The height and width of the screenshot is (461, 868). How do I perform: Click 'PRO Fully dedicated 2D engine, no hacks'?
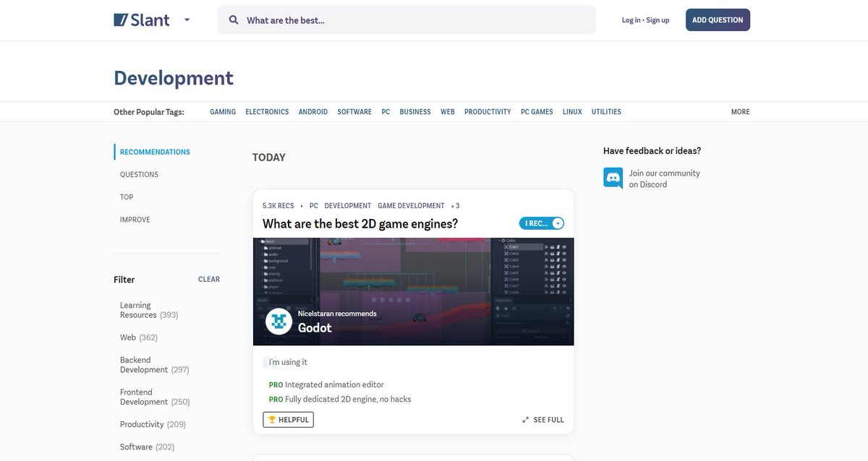pyautogui.click(x=340, y=399)
